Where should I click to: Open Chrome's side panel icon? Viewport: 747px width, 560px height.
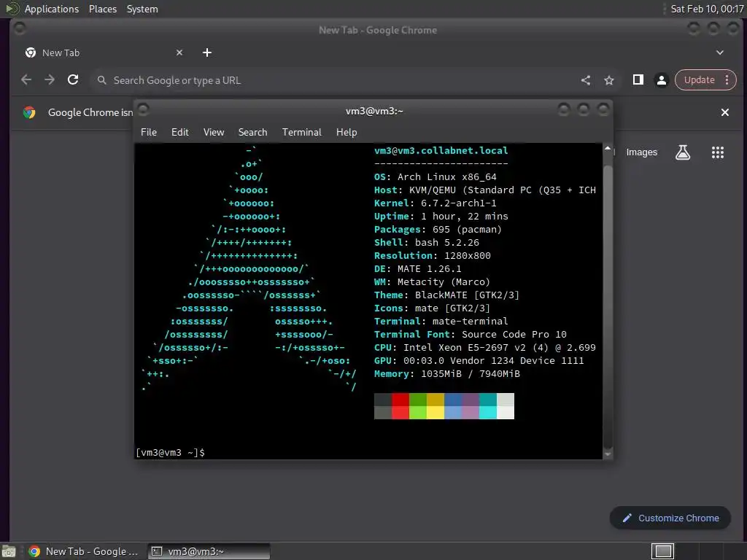click(x=638, y=80)
